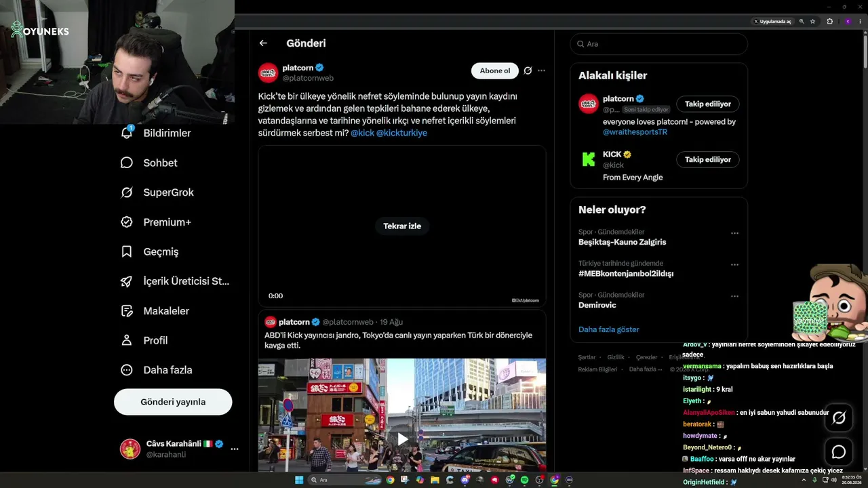Click Takip ediliyor next to platcorn
This screenshot has height=488, width=868.
point(707,104)
